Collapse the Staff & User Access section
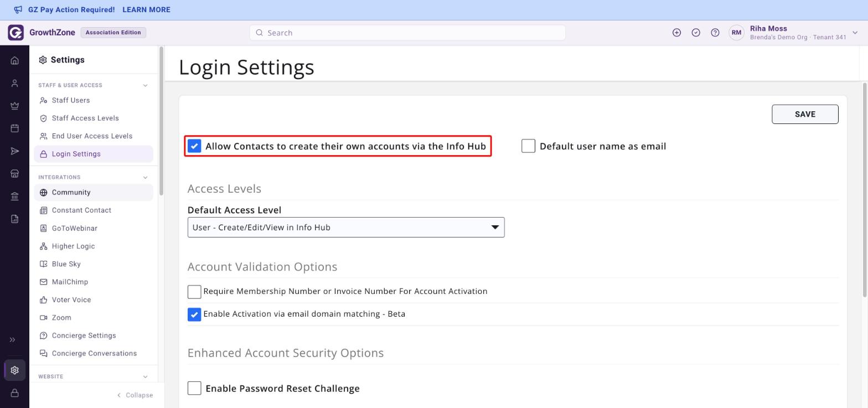 145,85
